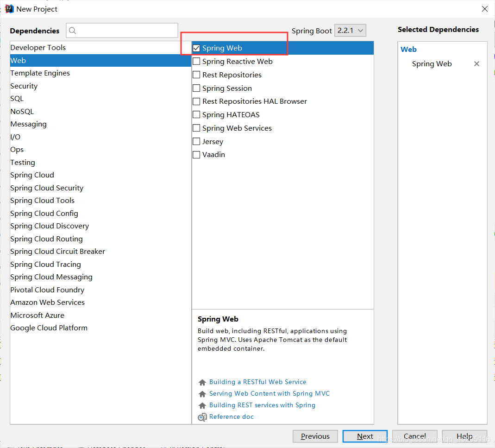
Task: Remove Spring Web from Selected Dependencies
Action: (x=476, y=64)
